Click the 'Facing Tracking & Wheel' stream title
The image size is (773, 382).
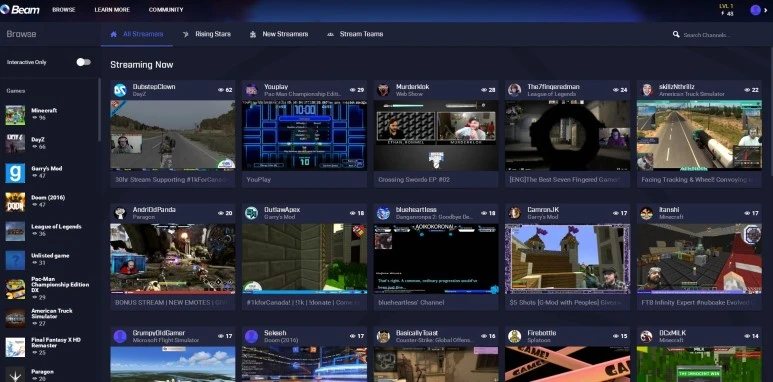pos(699,180)
